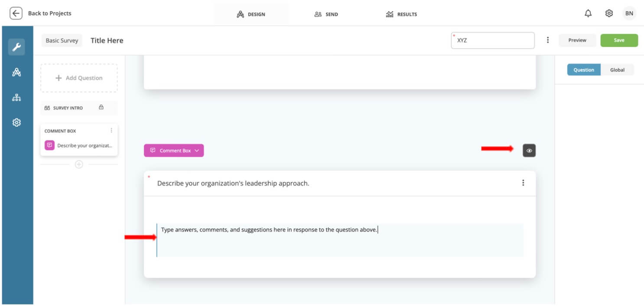
Task: Switch to the SEND tab
Action: pos(326,14)
